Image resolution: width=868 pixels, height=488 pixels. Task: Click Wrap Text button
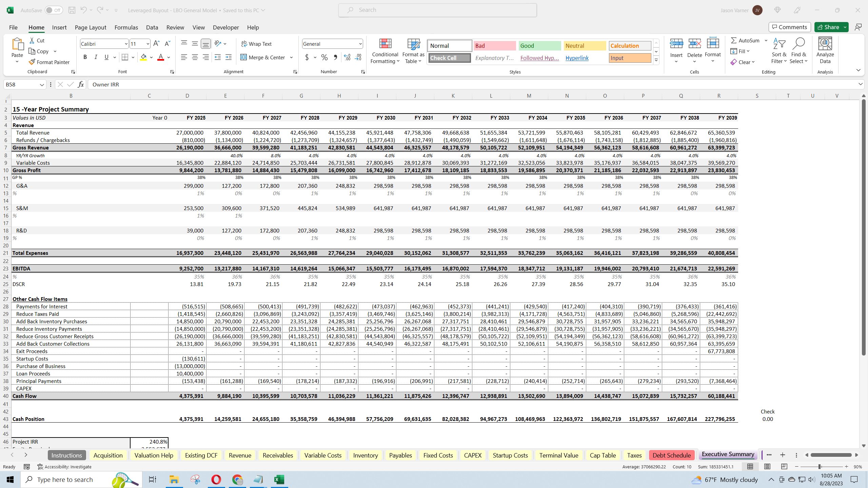pos(256,44)
